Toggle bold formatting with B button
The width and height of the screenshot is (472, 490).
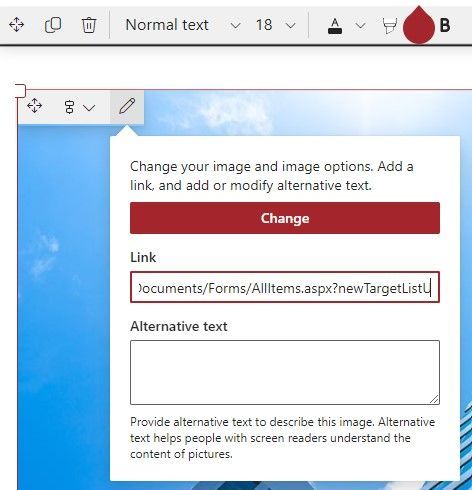(x=445, y=25)
